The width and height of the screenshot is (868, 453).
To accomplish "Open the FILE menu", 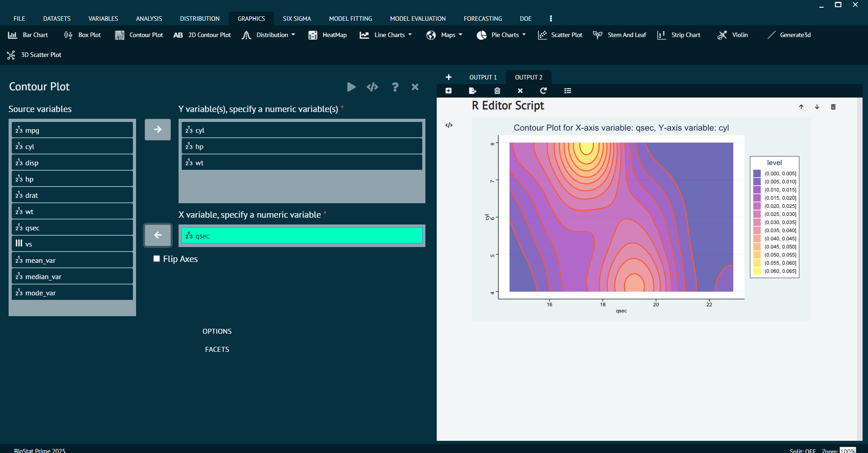I will pos(19,19).
